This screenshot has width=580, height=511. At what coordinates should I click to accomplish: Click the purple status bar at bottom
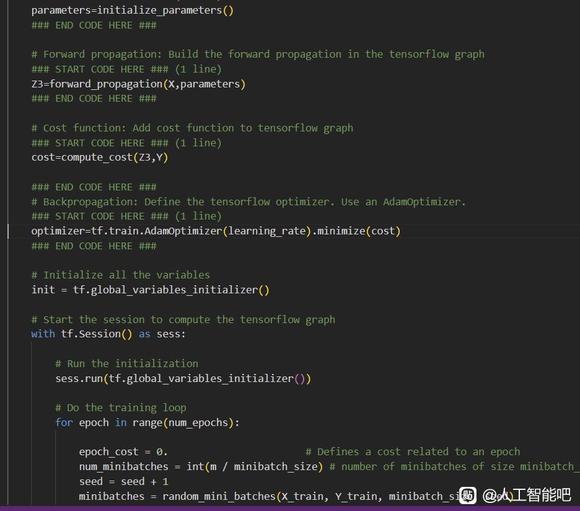click(x=290, y=508)
